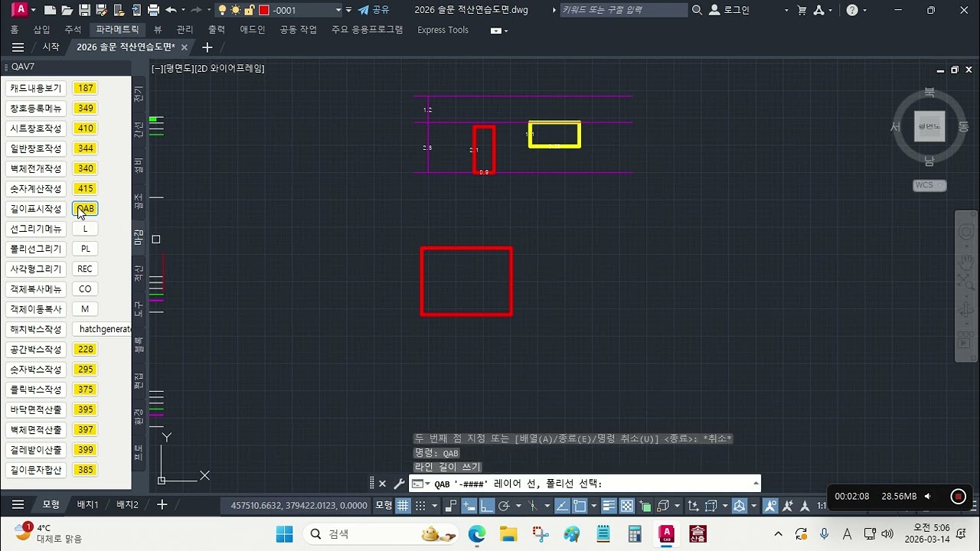Select the 파라메트릭 ribbon tab
Image resolution: width=980 pixels, height=551 pixels.
pos(117,30)
